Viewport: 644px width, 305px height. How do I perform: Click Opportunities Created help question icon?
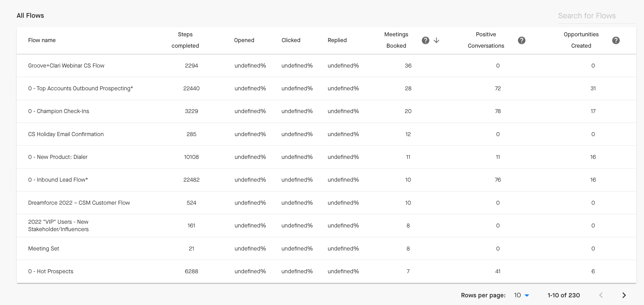coord(616,40)
